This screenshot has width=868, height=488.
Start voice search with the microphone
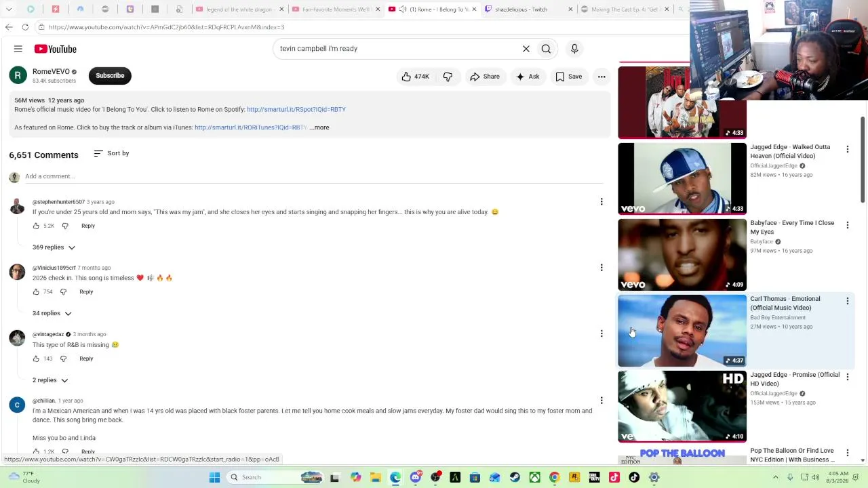tap(574, 49)
